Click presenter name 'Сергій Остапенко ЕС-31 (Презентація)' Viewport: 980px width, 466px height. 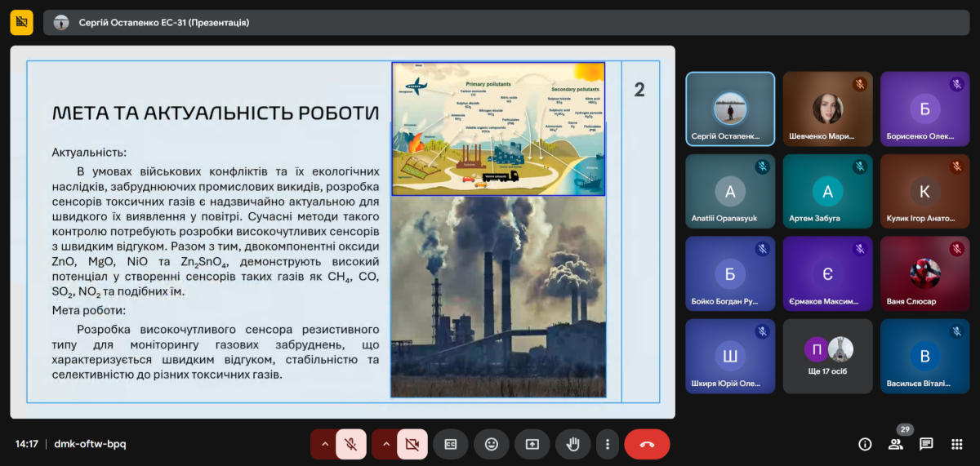click(x=164, y=23)
